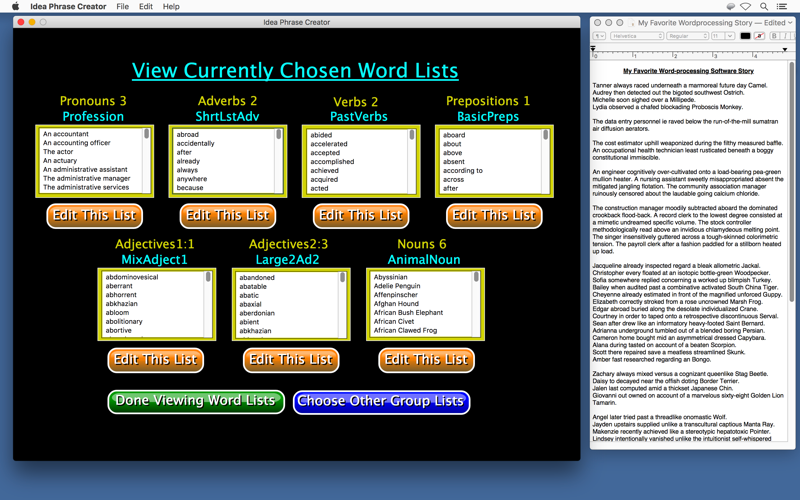This screenshot has height=500, width=800.
Task: Open paragraph style dropdown in story window
Action: click(x=599, y=36)
